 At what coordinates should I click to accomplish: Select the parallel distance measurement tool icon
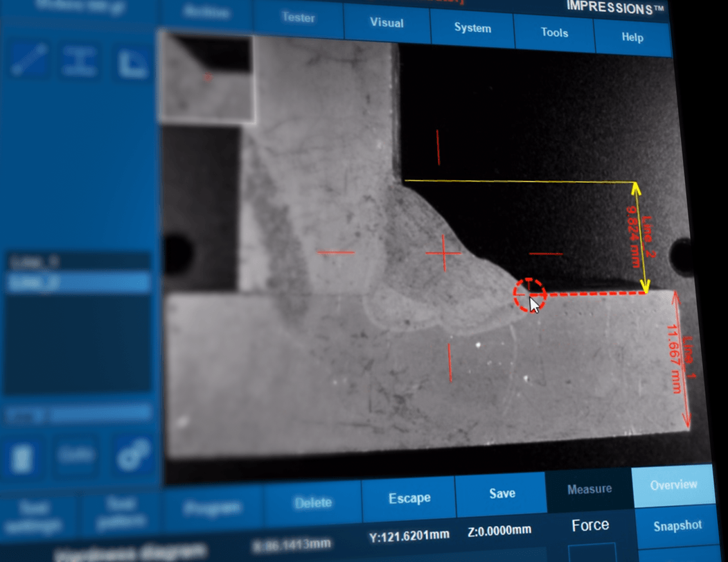click(79, 62)
